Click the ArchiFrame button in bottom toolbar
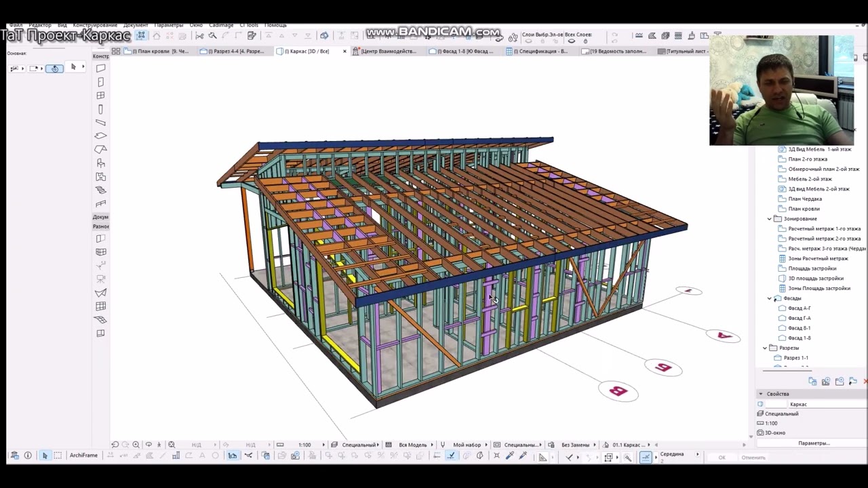 [x=83, y=455]
